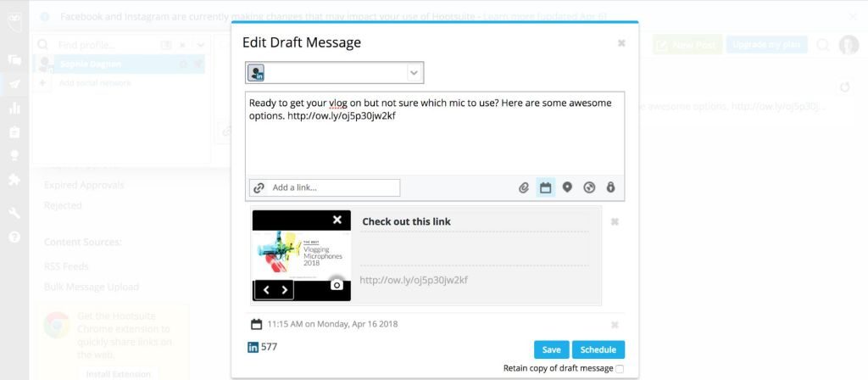Click the privacy lock icon

point(610,187)
